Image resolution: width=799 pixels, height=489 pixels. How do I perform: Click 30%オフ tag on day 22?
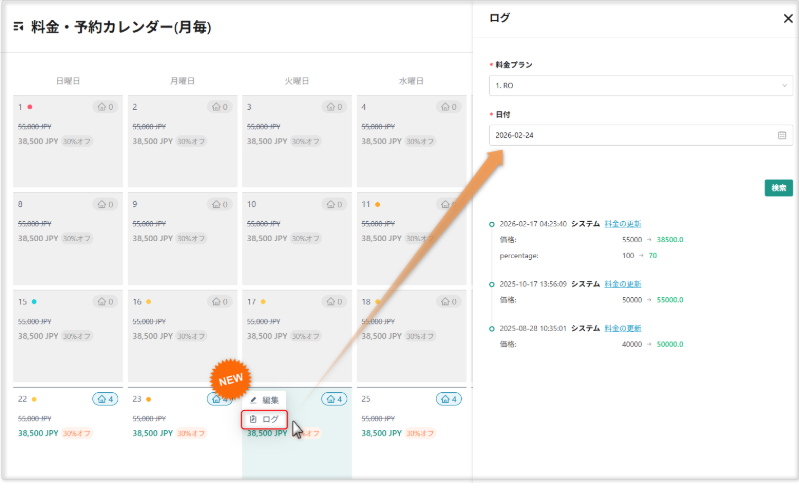click(x=76, y=433)
